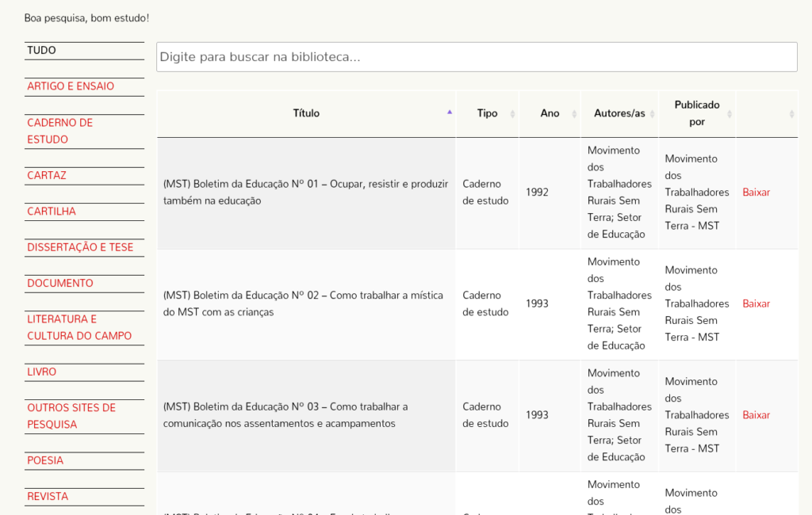Open the CADERNO DE ESTUDO category

pos(59,131)
